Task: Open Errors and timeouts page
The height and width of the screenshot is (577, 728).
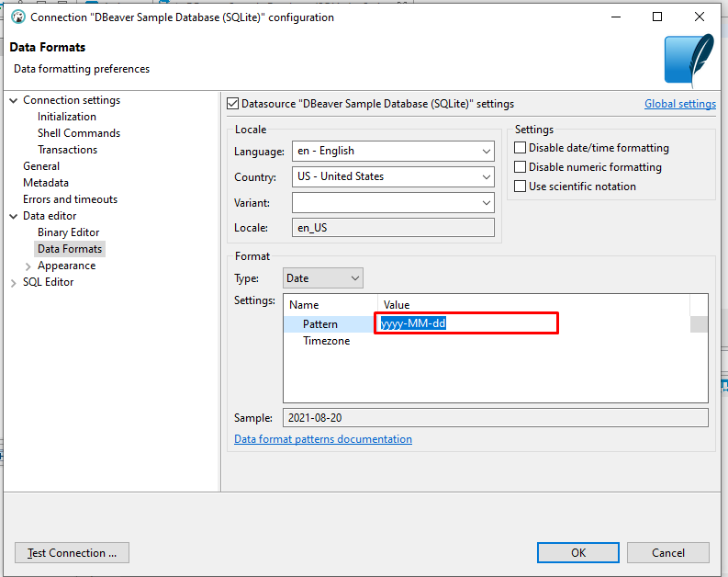Action: (70, 199)
